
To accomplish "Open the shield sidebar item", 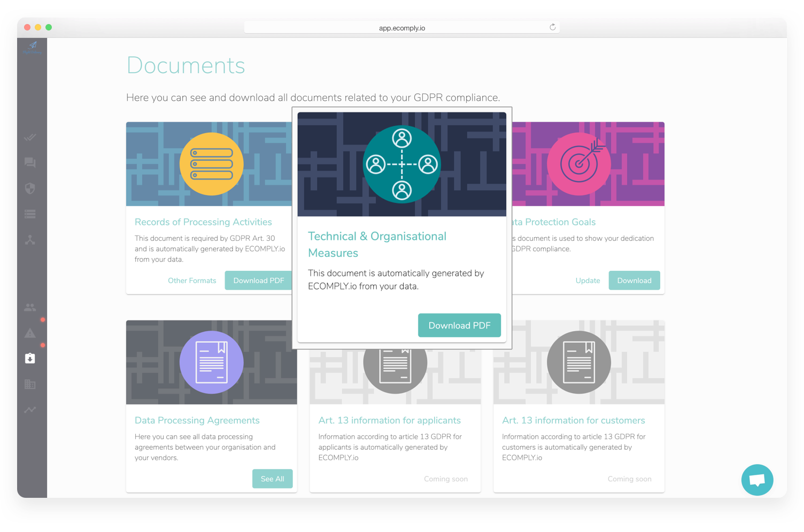I will 30,188.
